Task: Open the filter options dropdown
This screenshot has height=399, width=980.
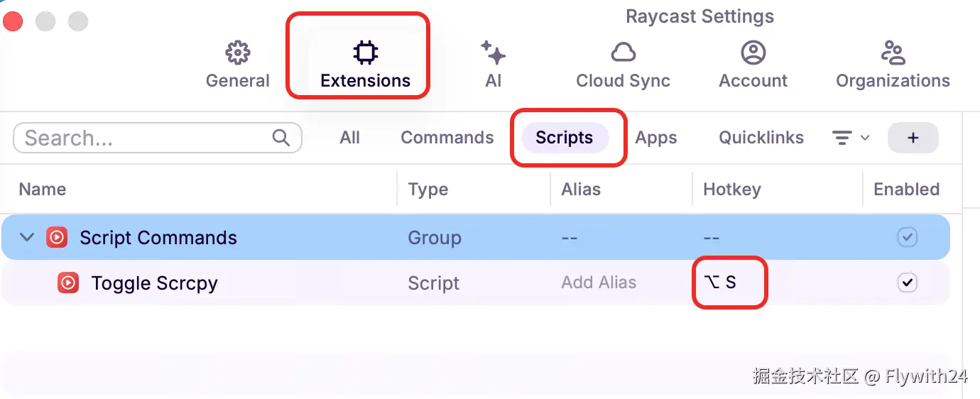Action: pyautogui.click(x=850, y=138)
